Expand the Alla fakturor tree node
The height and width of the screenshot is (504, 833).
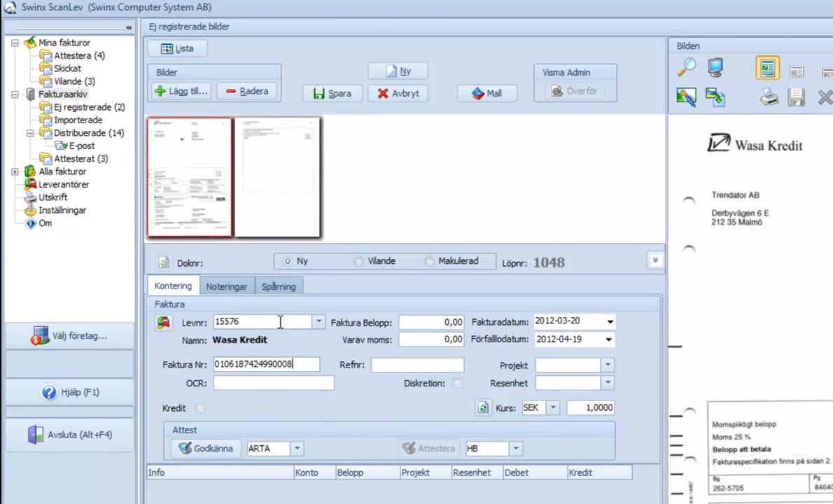tap(15, 171)
